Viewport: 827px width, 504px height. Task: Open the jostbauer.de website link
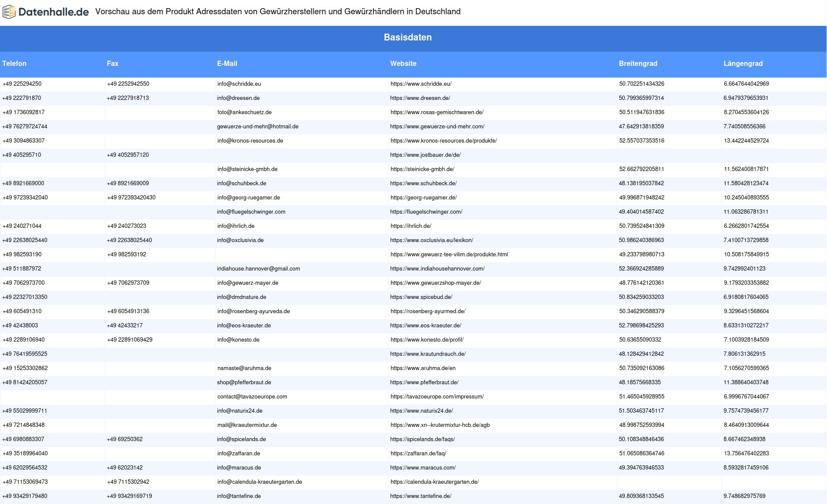425,155
